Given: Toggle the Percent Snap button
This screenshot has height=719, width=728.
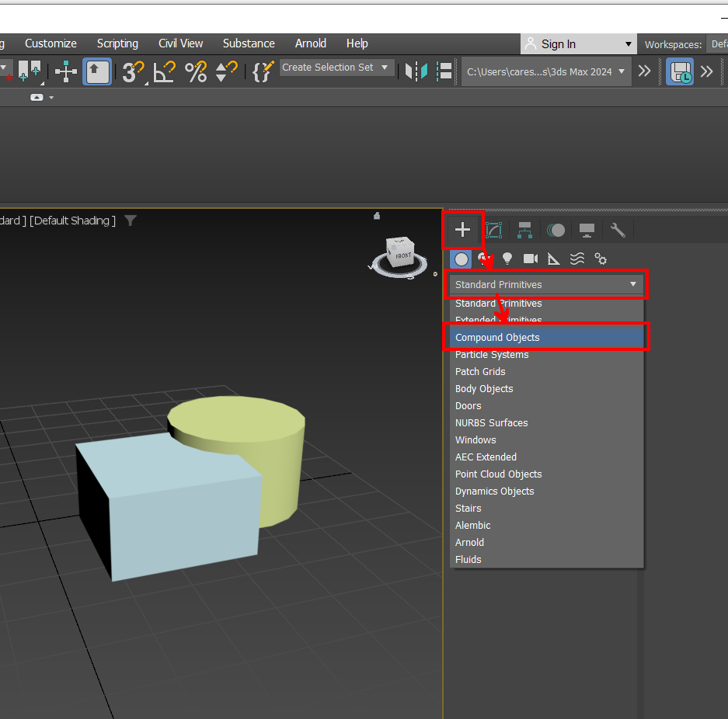Looking at the screenshot, I should pyautogui.click(x=196, y=72).
